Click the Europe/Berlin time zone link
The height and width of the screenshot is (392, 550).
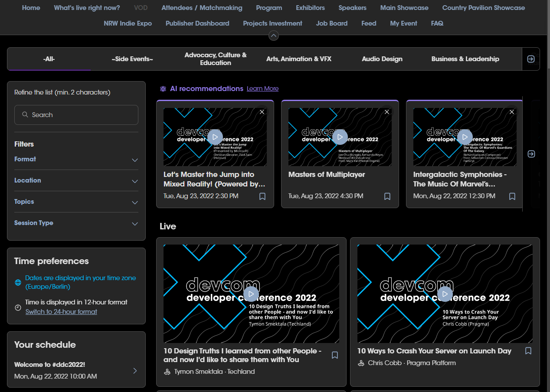tap(81, 282)
